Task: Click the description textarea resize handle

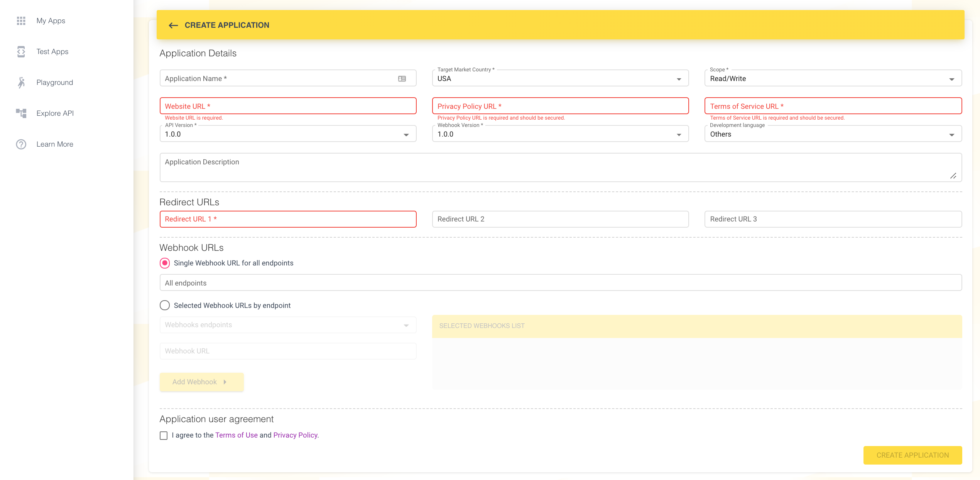Action: click(953, 176)
